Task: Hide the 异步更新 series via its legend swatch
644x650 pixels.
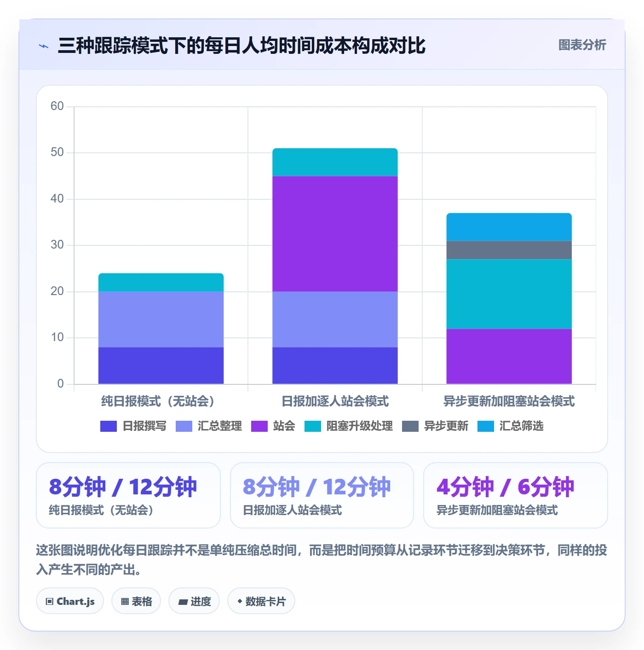Action: click(410, 426)
